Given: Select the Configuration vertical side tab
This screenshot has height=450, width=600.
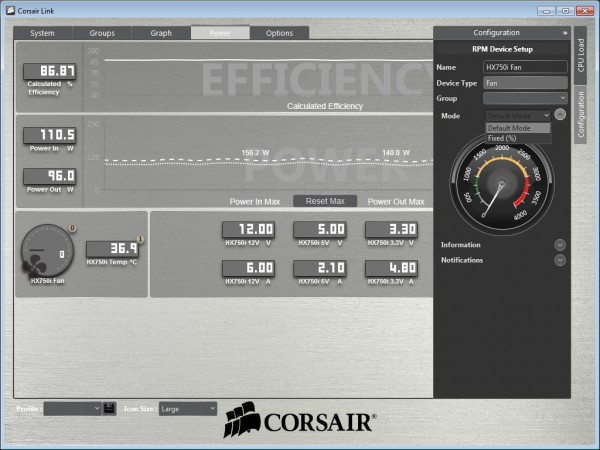Looking at the screenshot, I should point(580,114).
